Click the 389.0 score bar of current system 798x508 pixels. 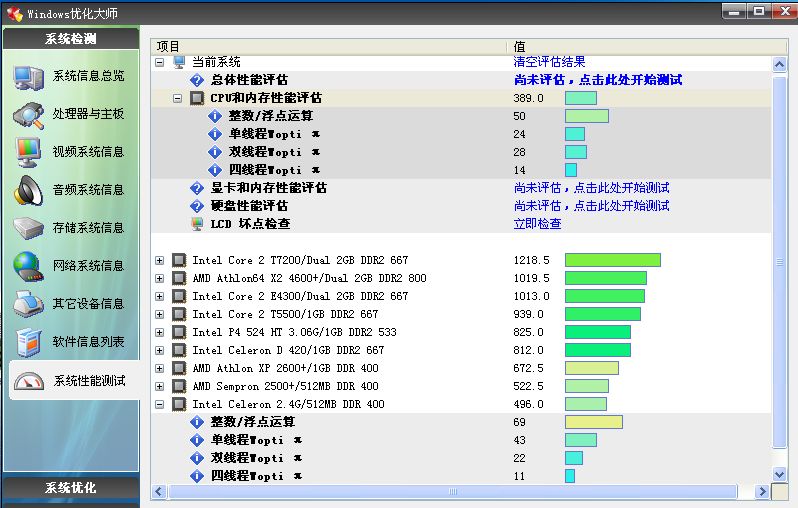click(581, 98)
